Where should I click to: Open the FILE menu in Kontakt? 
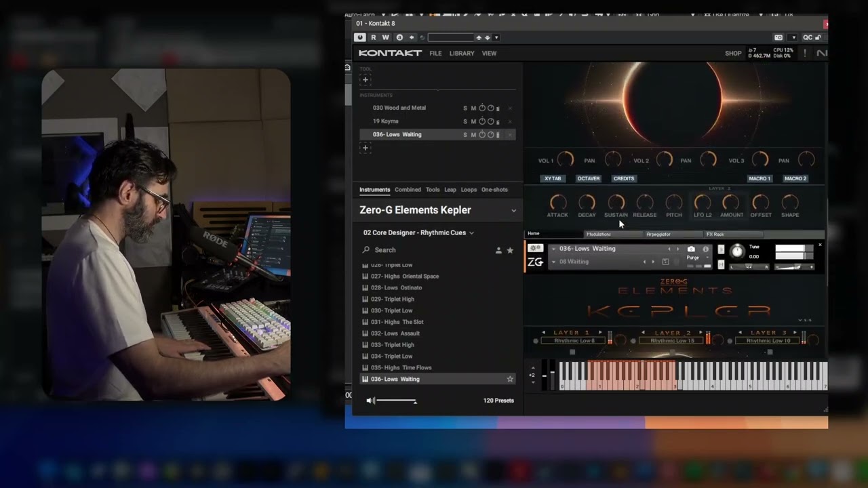[x=435, y=53]
